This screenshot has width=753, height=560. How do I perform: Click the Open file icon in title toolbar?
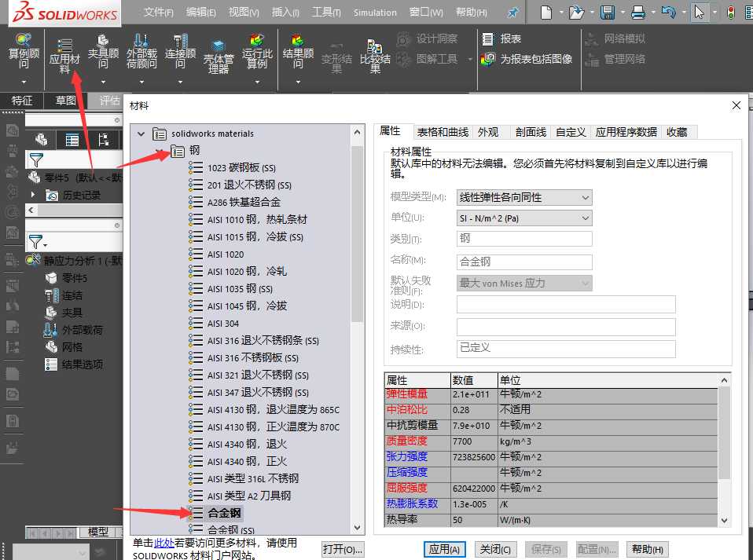point(575,12)
